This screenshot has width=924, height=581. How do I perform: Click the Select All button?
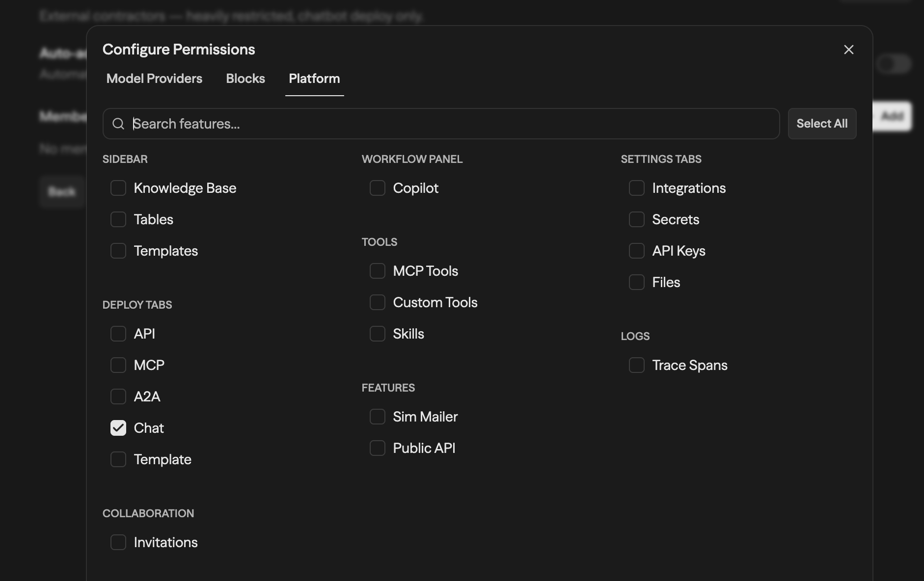821,123
